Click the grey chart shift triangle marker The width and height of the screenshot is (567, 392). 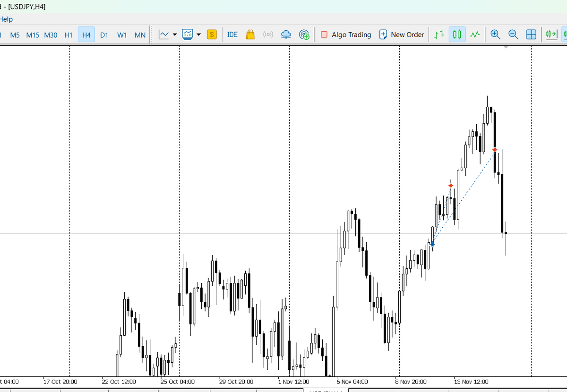pos(506,47)
